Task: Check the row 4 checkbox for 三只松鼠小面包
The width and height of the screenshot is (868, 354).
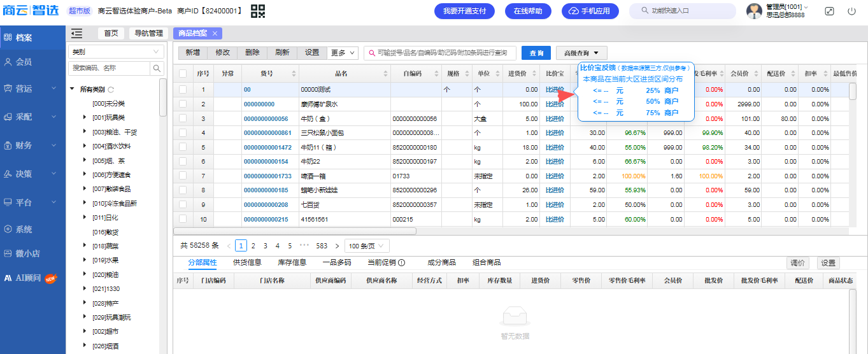Action: [x=183, y=132]
